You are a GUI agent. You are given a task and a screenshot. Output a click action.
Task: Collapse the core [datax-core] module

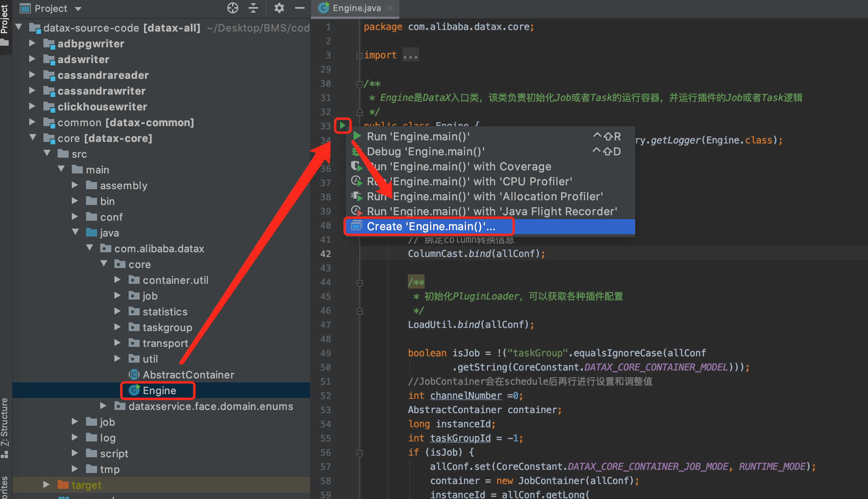[33, 138]
